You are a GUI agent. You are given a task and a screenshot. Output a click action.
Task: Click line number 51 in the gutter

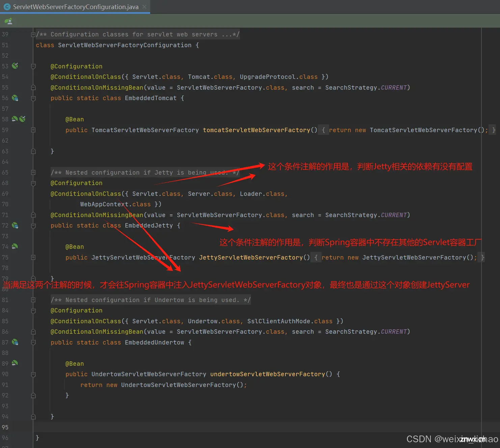point(5,45)
